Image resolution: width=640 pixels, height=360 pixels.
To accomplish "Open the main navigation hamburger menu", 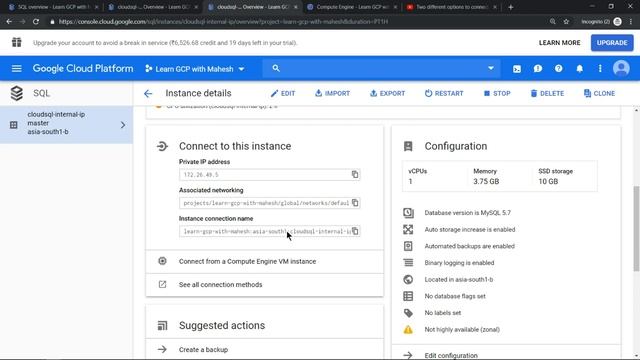I will (x=16, y=69).
